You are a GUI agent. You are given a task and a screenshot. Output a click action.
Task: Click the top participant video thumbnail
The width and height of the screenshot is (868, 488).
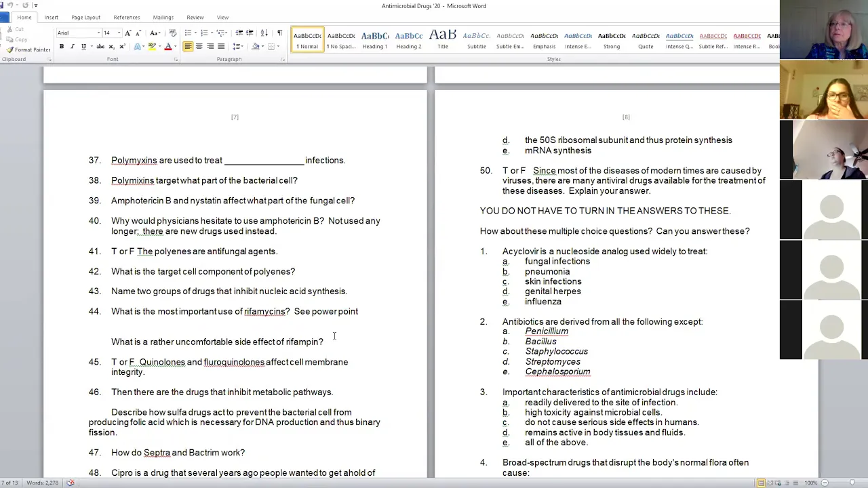point(824,30)
